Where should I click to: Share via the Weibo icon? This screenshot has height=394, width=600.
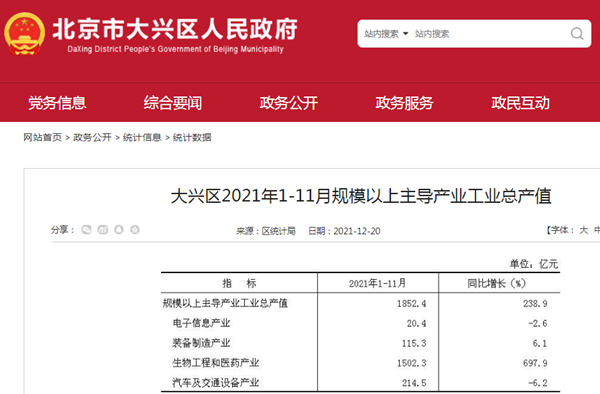[103, 230]
